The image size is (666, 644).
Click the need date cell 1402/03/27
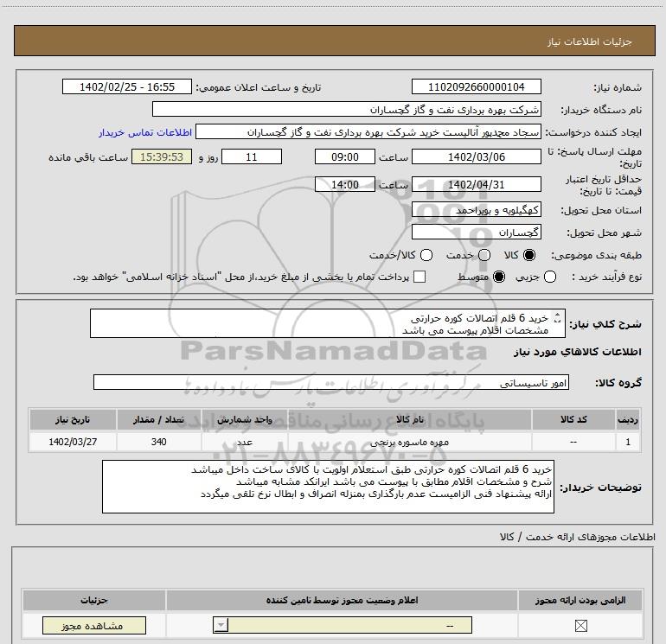[73, 442]
